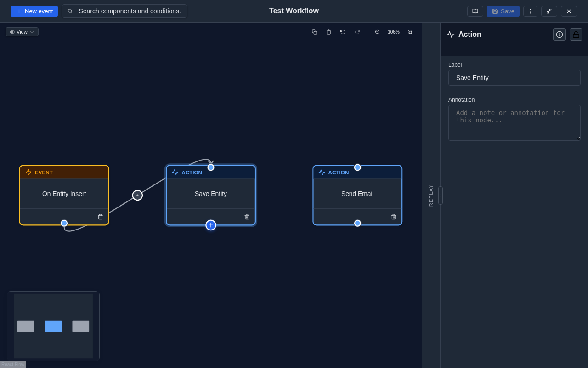This screenshot has height=368, width=588.
Task: Select the Undo icon in canvas toolbar
Action: [x=343, y=32]
